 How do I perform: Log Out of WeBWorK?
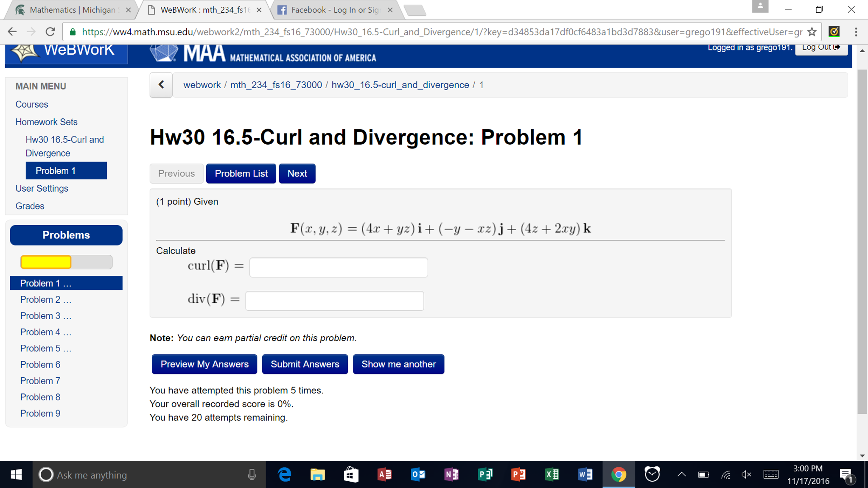(821, 48)
